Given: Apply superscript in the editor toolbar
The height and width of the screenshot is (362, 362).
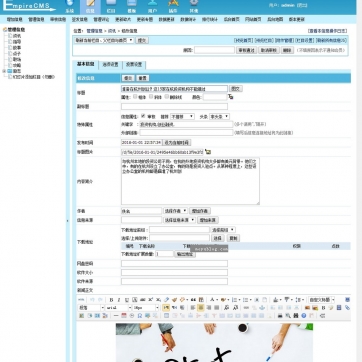Looking at the screenshot, I should 151,300.
